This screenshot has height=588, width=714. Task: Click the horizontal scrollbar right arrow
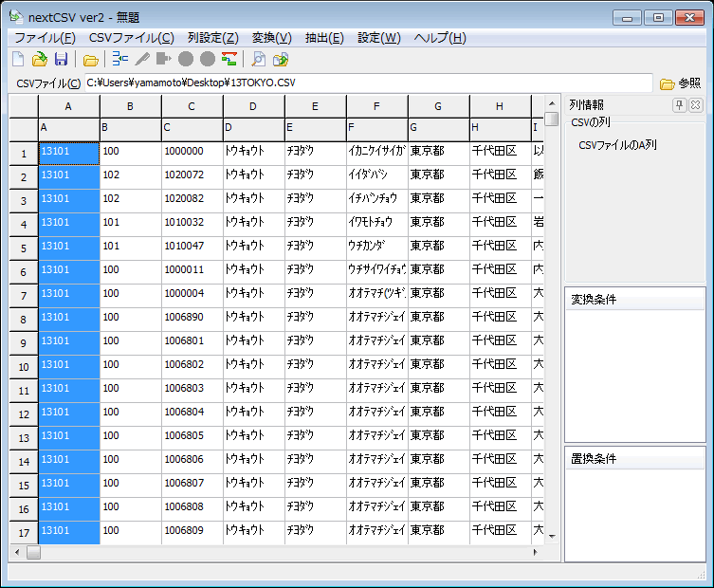click(x=538, y=552)
